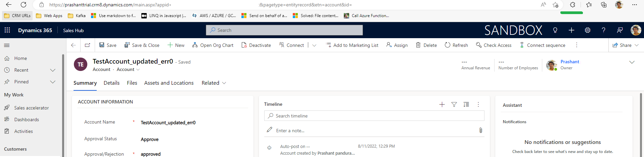Switch to the Files tab
The image size is (644, 157).
pyautogui.click(x=132, y=83)
